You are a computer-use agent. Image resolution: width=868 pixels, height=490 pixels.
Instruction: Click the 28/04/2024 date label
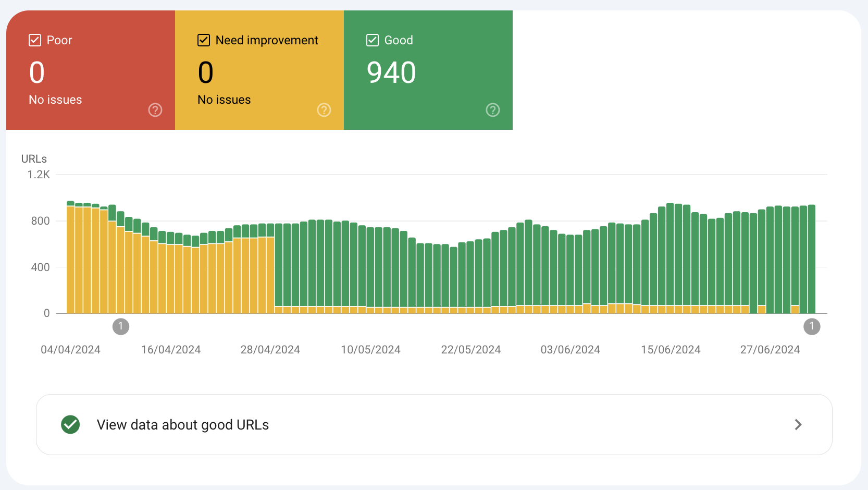click(270, 350)
